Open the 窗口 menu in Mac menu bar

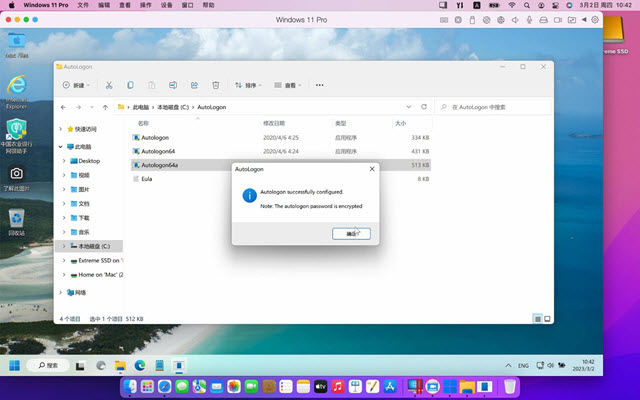click(x=187, y=5)
